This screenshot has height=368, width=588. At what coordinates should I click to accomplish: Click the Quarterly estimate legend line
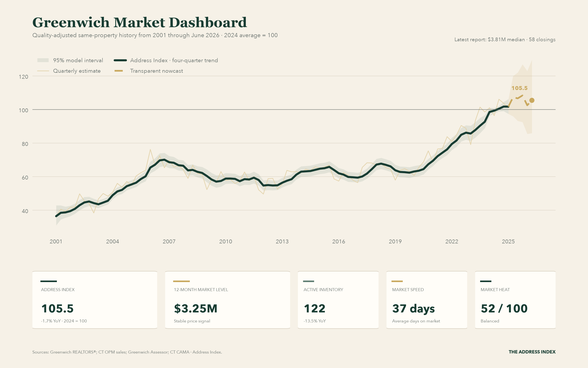pyautogui.click(x=43, y=71)
